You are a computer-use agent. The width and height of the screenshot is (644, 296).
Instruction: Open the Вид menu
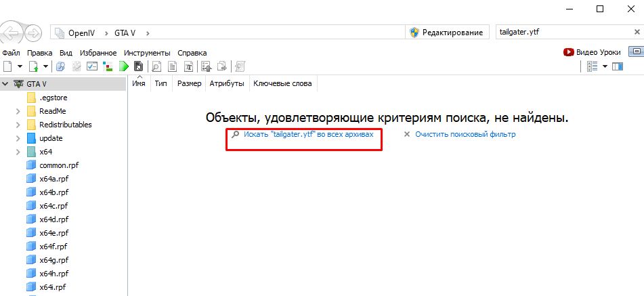click(x=66, y=53)
